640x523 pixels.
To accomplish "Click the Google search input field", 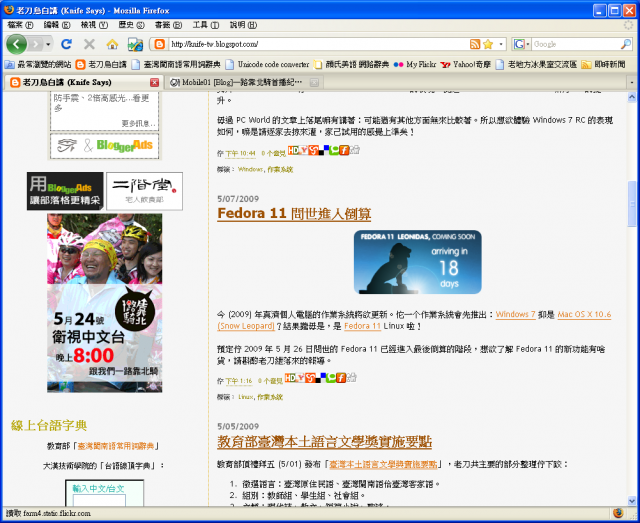I will click(576, 44).
